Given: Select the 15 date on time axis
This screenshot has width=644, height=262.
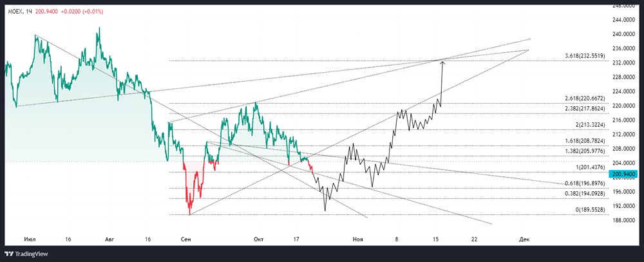Looking at the screenshot, I should click(x=436, y=239).
